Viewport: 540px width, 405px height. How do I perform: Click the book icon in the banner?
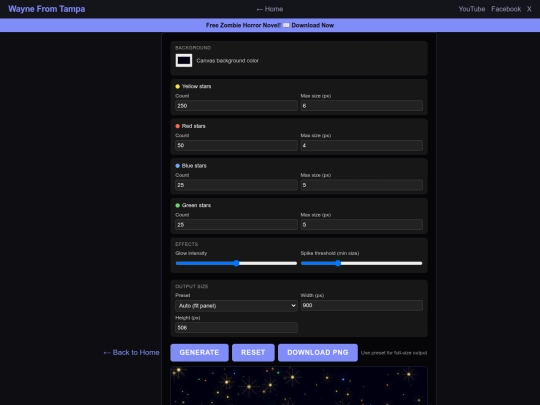tap(286, 25)
